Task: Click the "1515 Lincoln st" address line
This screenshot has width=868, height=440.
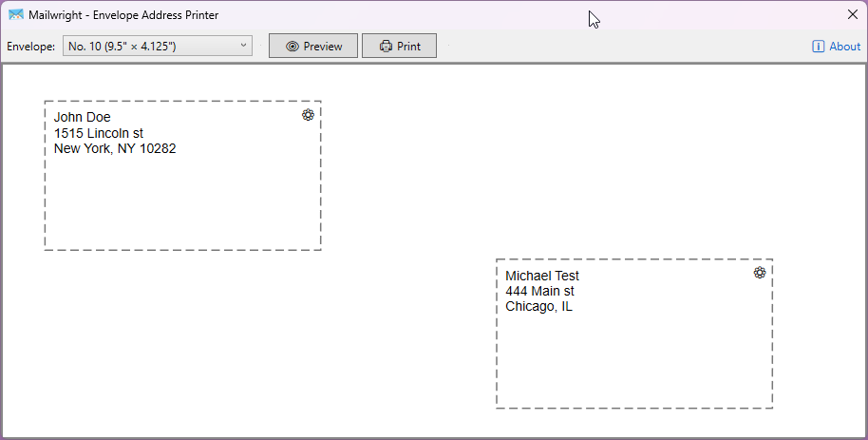Action: (99, 133)
